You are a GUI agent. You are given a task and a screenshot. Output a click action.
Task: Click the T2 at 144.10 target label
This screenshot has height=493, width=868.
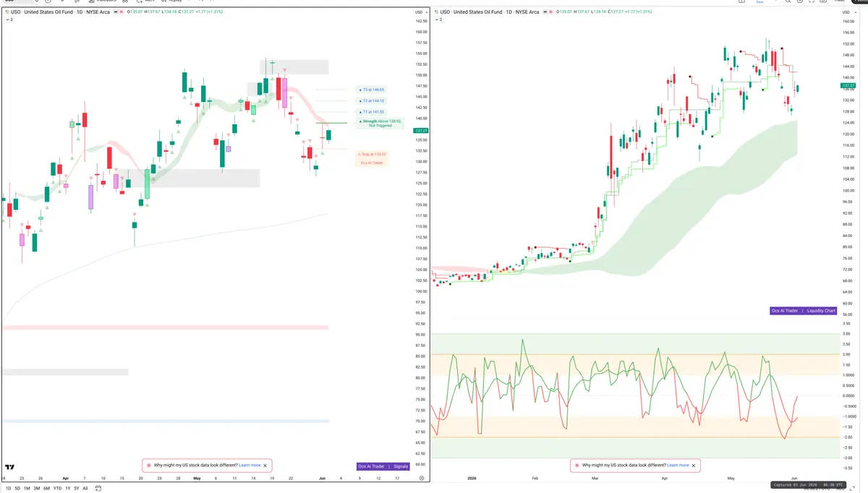click(x=371, y=100)
